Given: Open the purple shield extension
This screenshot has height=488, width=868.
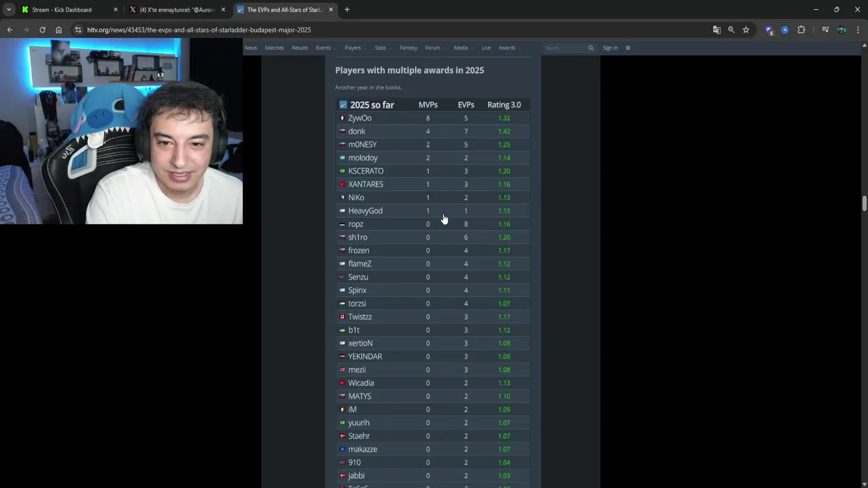Looking at the screenshot, I should pos(769,30).
